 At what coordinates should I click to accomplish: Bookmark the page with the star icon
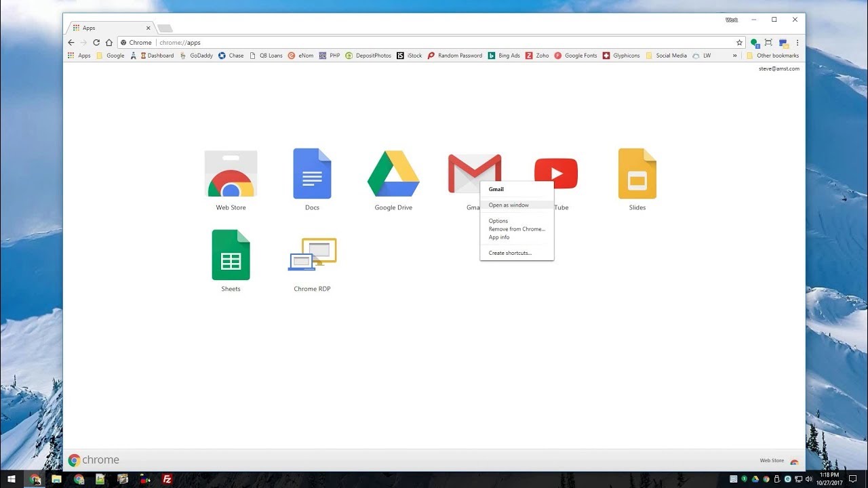click(738, 42)
